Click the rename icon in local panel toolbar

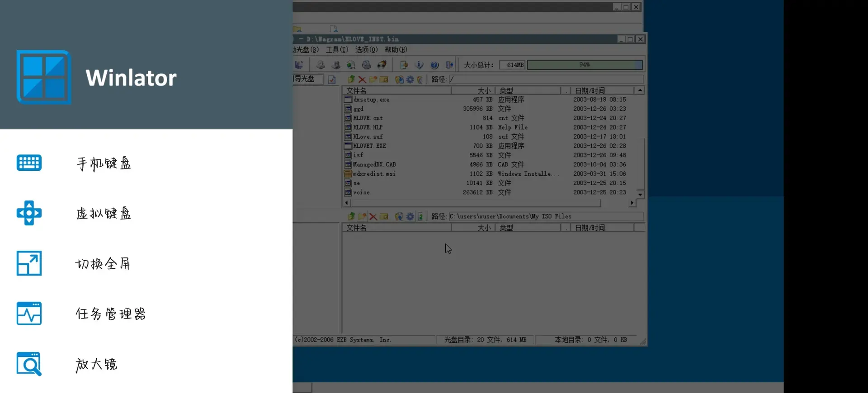384,217
